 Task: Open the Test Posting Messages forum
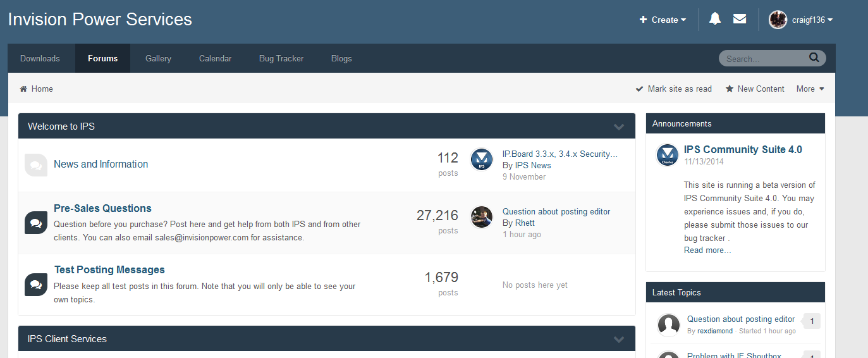coord(109,269)
